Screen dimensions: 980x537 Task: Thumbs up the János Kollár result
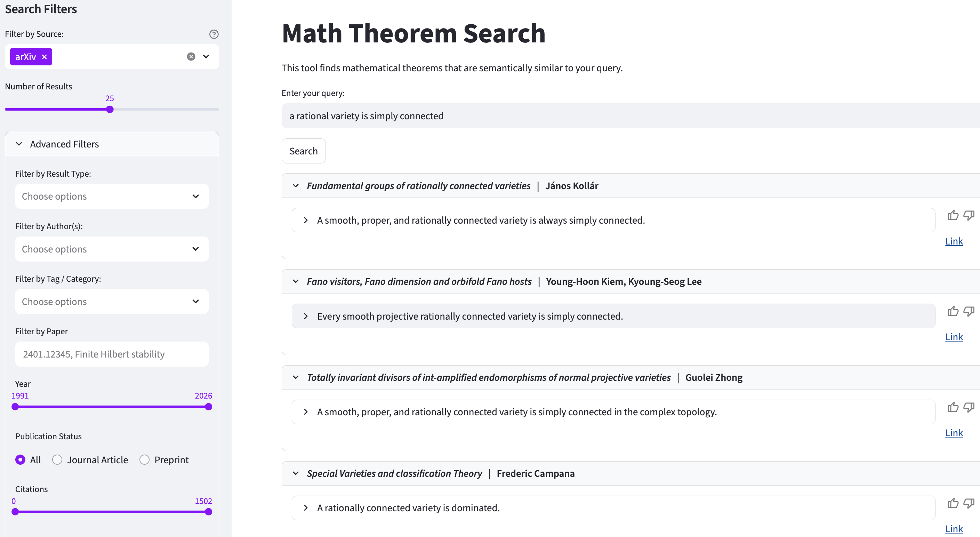click(953, 215)
